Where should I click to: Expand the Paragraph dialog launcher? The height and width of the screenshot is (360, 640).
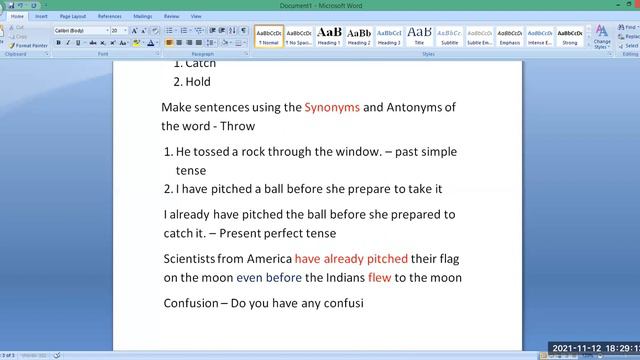pos(246,54)
